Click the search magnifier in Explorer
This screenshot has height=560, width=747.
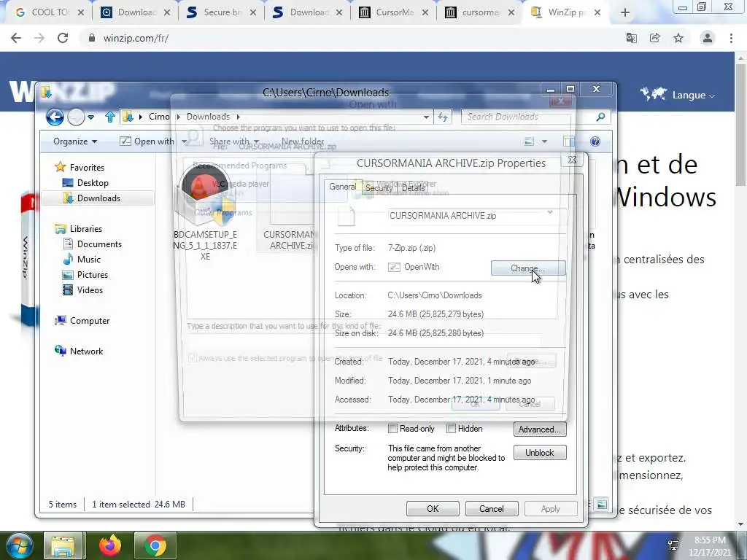coord(601,117)
